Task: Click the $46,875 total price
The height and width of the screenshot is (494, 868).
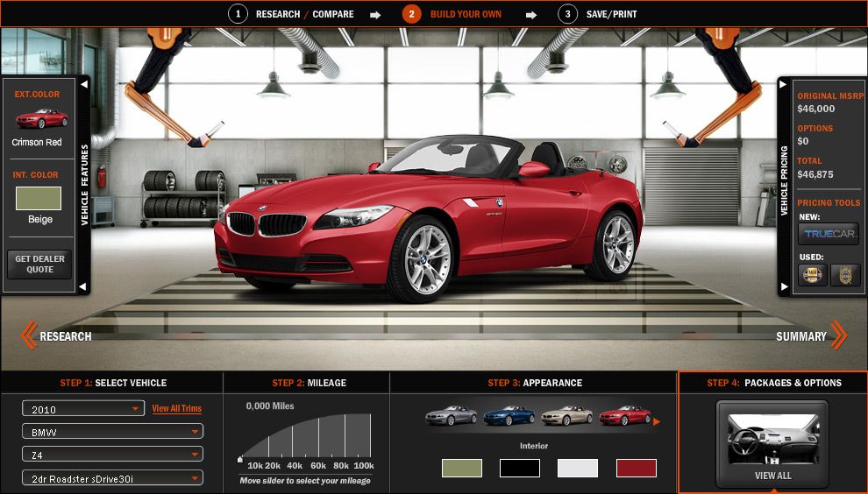Action: point(815,174)
